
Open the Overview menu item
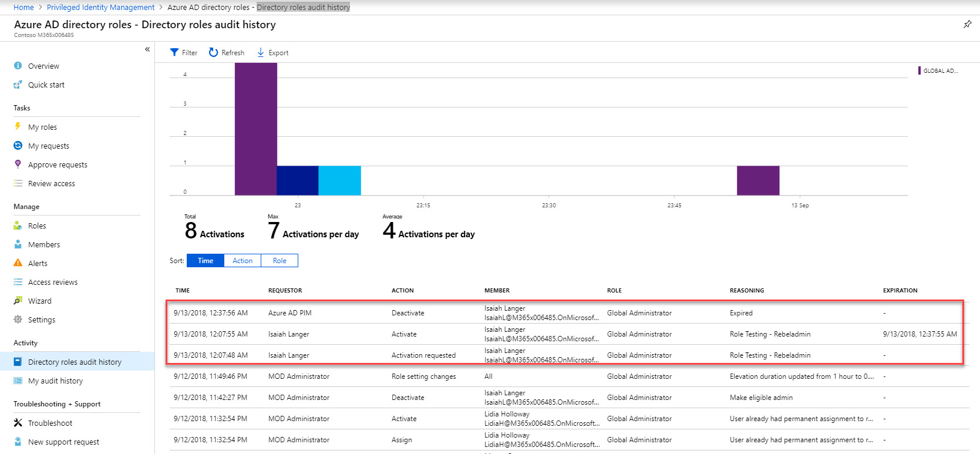point(43,66)
